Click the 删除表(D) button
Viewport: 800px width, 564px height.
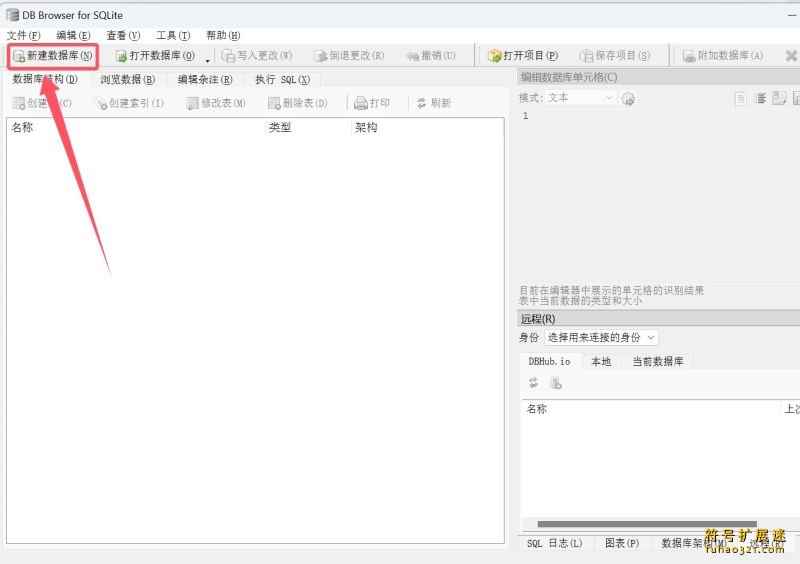click(x=298, y=103)
